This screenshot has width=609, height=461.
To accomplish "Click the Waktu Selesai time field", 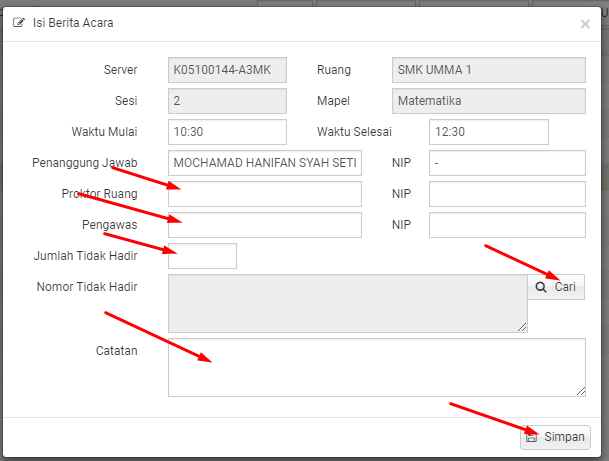I will pos(489,132).
